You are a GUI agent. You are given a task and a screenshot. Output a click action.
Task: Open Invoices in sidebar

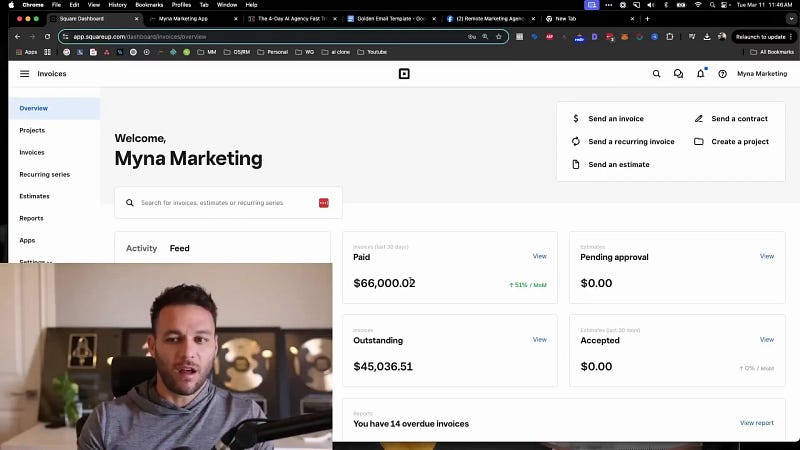[x=32, y=153]
